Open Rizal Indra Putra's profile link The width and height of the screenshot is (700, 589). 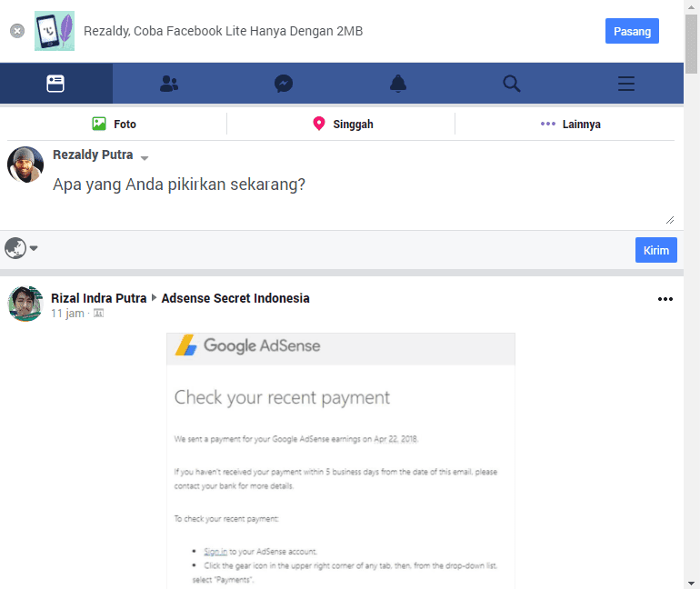[x=99, y=298]
